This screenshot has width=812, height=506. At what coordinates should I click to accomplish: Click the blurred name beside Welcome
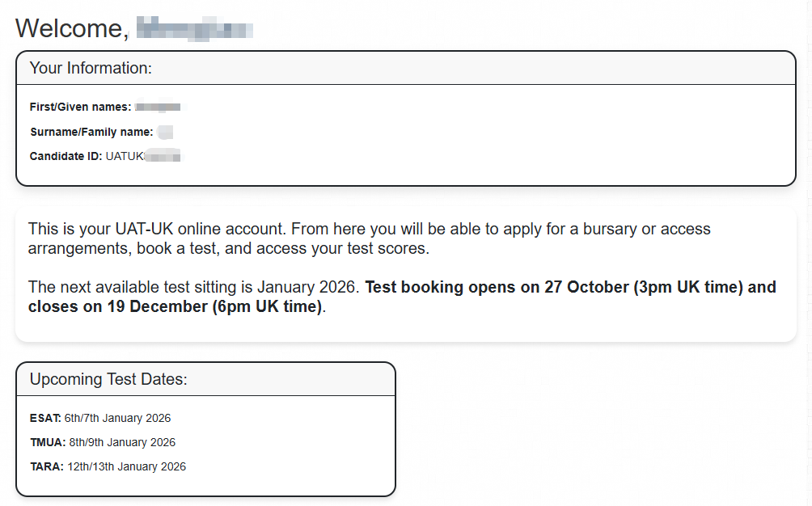click(x=195, y=30)
